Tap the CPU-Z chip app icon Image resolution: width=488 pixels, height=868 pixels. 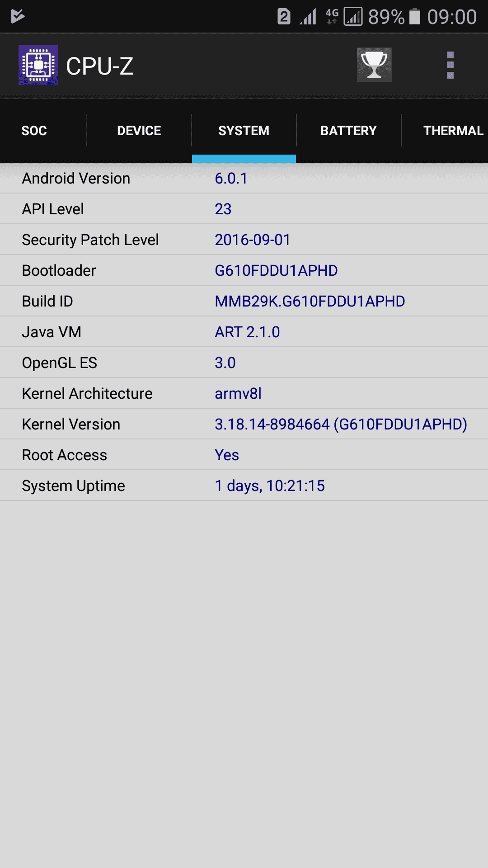[38, 65]
